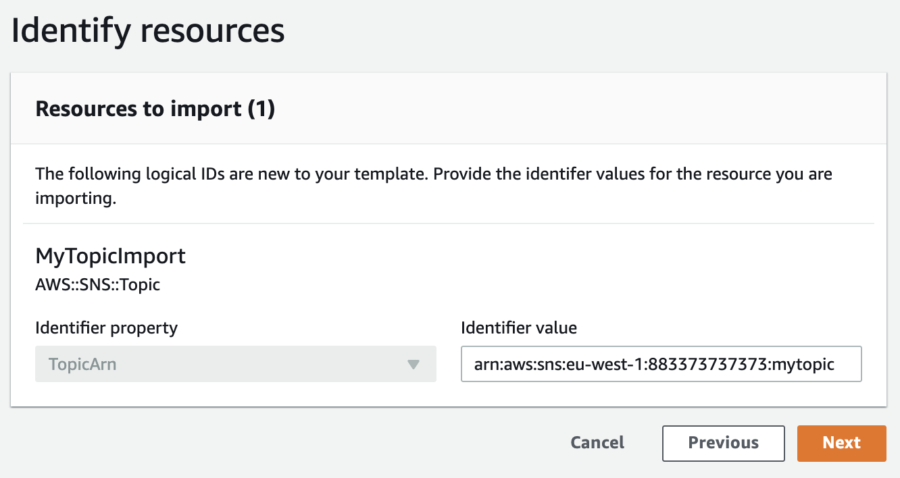
Task: Click the AWS::SNS::Topic resource type
Action: [x=98, y=285]
